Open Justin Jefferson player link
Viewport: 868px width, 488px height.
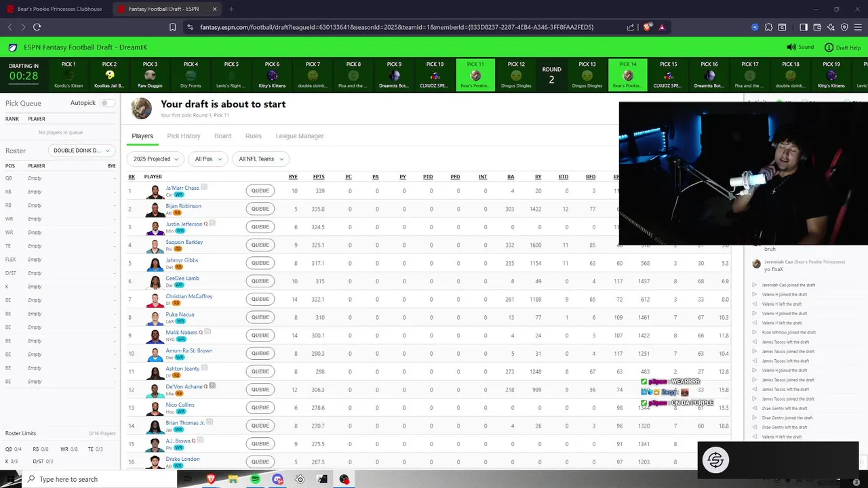(184, 224)
